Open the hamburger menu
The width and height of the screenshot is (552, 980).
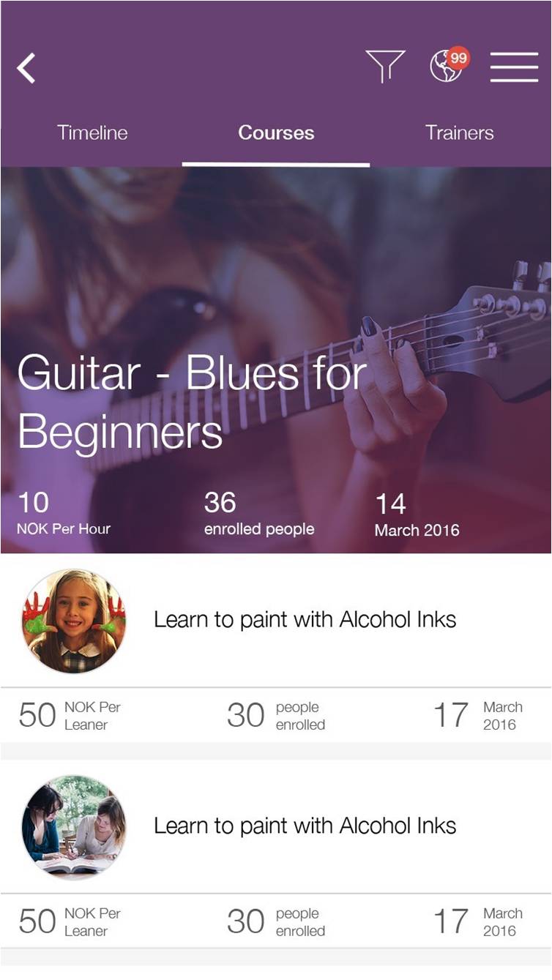[514, 67]
